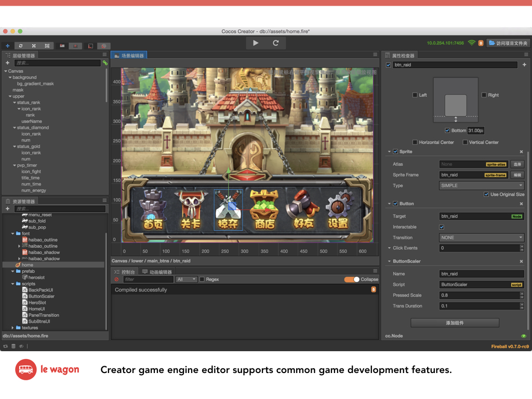Enable Vertical Center checkbox
Image resolution: width=532 pixels, height=399 pixels.
coord(465,142)
